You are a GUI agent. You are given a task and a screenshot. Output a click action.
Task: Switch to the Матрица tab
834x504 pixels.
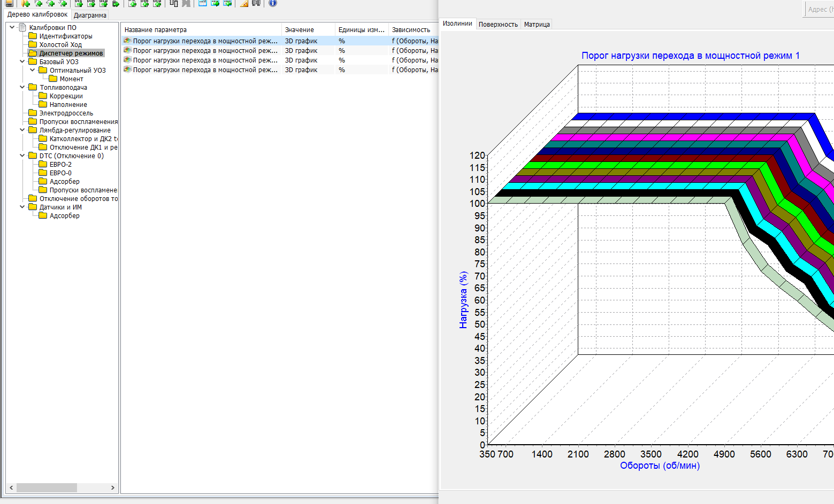[537, 25]
